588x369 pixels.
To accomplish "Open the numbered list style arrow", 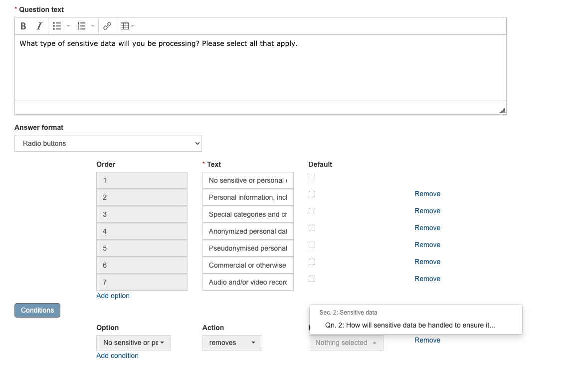I will click(x=93, y=26).
